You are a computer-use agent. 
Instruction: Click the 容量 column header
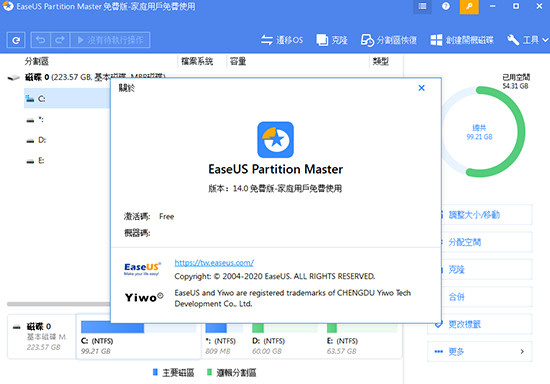click(238, 61)
